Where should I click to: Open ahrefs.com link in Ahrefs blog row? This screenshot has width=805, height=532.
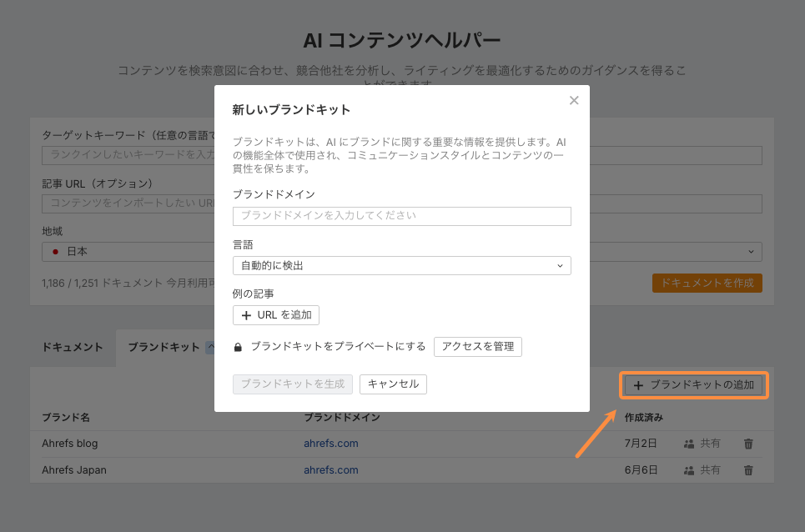click(x=331, y=444)
